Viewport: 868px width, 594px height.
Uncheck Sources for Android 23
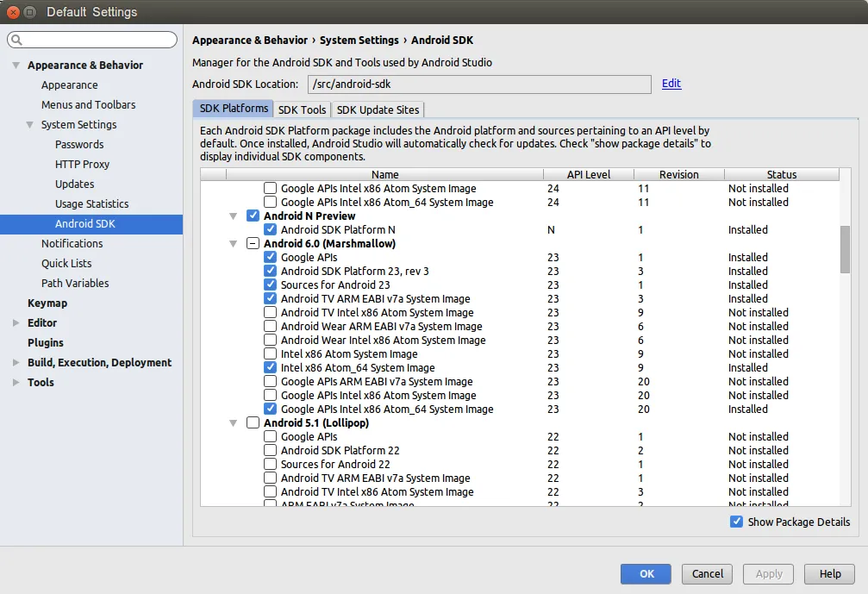tap(271, 284)
